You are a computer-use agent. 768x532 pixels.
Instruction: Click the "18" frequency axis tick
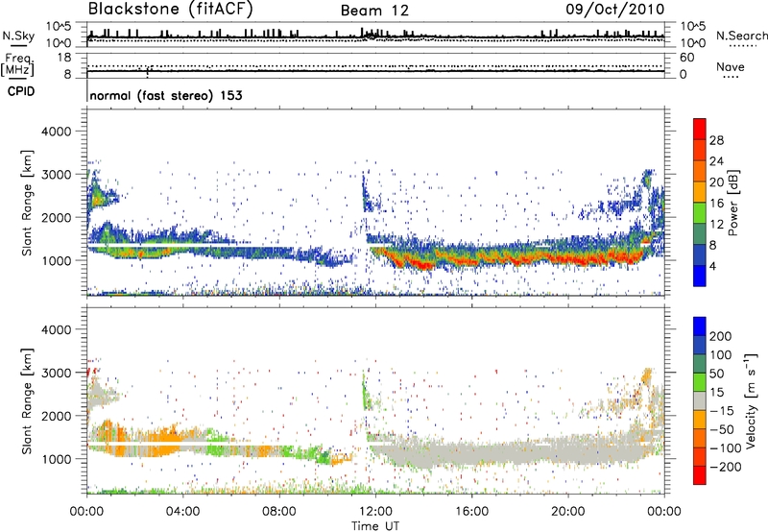pos(64,58)
